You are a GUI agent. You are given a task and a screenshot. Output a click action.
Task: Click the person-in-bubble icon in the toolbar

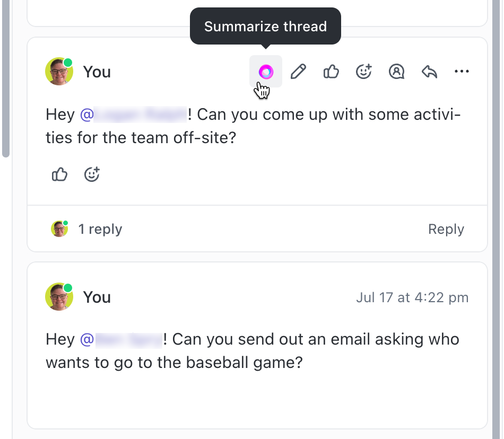tap(396, 72)
